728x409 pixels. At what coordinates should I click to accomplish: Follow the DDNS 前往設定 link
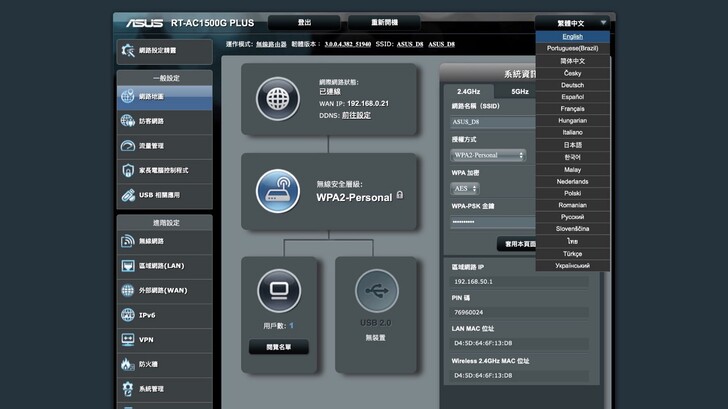[356, 115]
